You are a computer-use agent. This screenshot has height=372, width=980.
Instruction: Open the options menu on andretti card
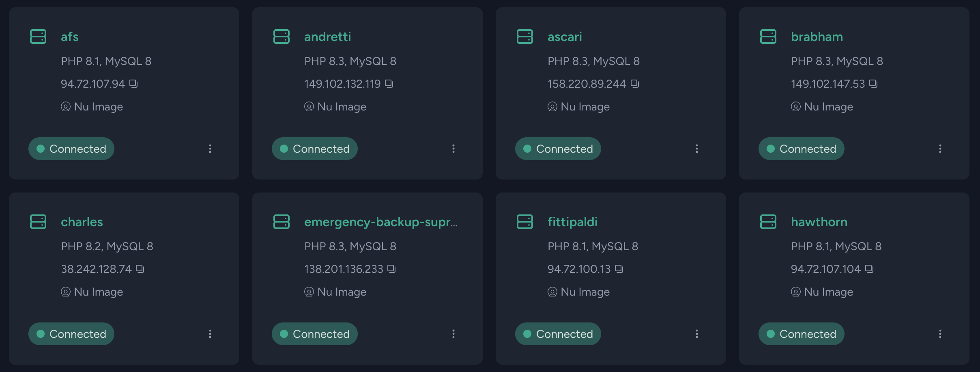pyautogui.click(x=453, y=149)
